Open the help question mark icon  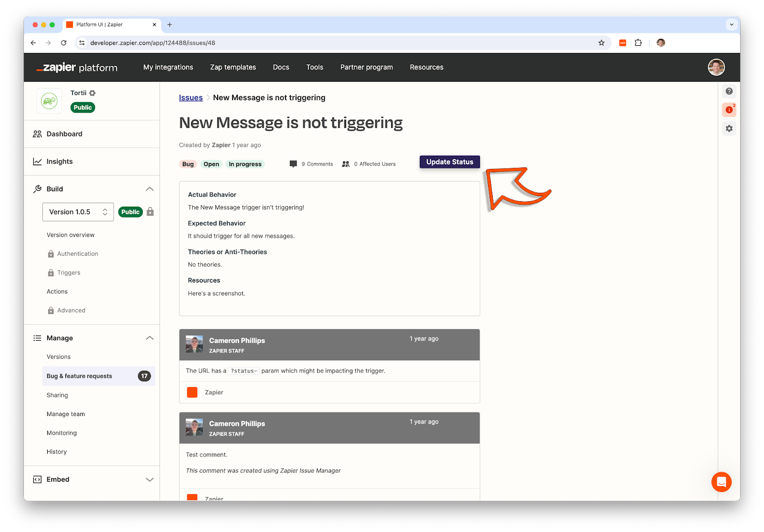point(729,91)
